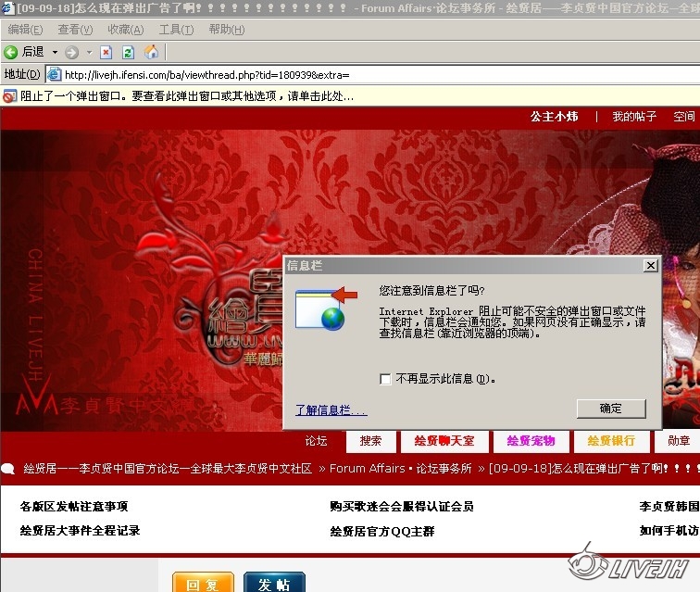Image resolution: width=700 pixels, height=592 pixels.
Task: Click the Refresh page icon
Action: (x=129, y=52)
